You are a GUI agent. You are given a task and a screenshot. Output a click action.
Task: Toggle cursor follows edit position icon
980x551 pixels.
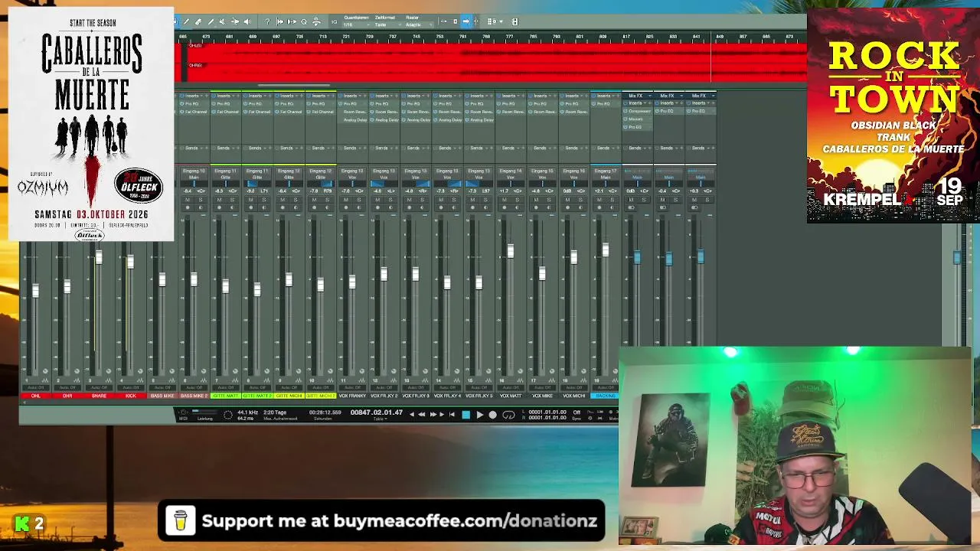click(x=292, y=21)
